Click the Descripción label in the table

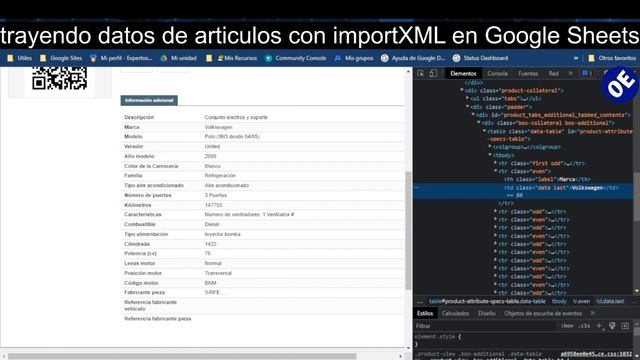[x=139, y=117]
